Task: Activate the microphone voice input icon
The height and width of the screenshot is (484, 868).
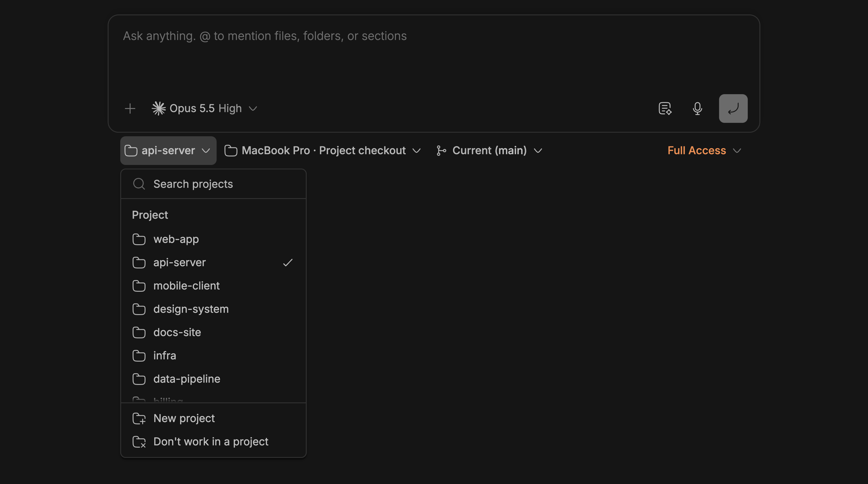Action: pos(697,108)
